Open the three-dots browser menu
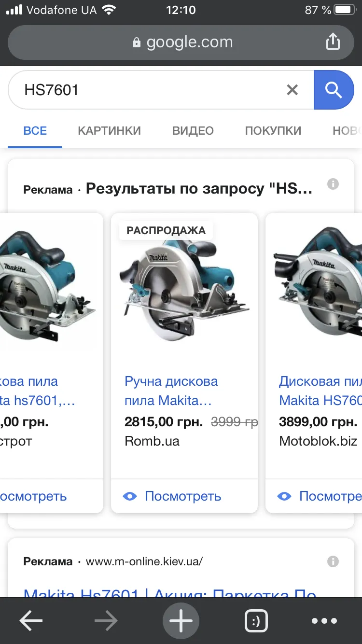This screenshot has height=644, width=362. [x=324, y=621]
